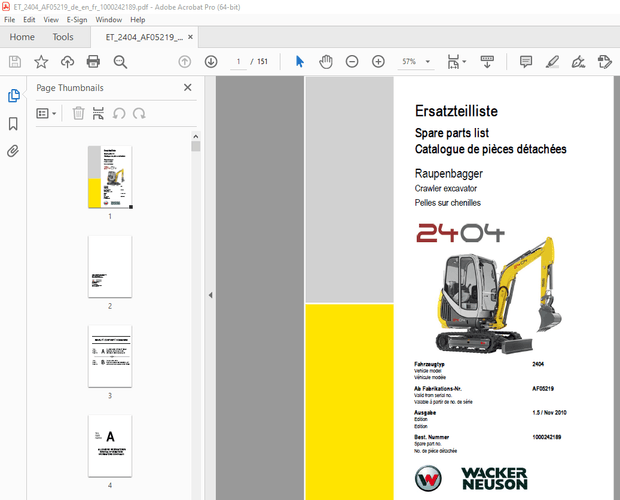Open the Stamp tool in toolbar
The height and width of the screenshot is (500, 620).
point(605,62)
